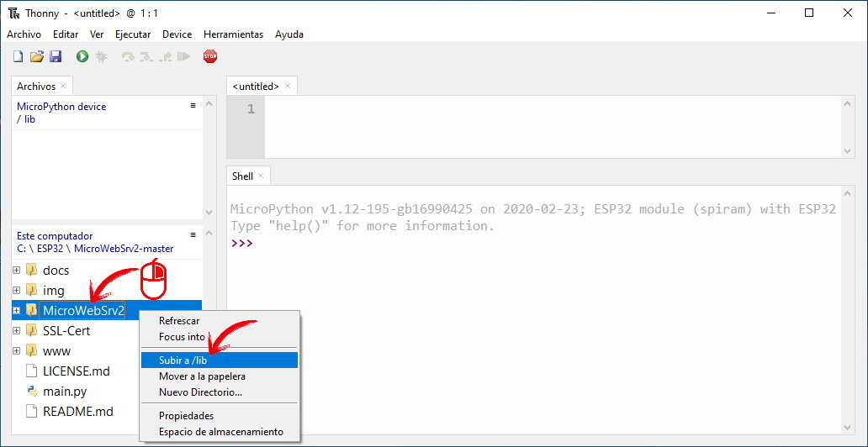868x447 pixels.
Task: Click device files panel scroll up arrow
Action: (x=208, y=103)
